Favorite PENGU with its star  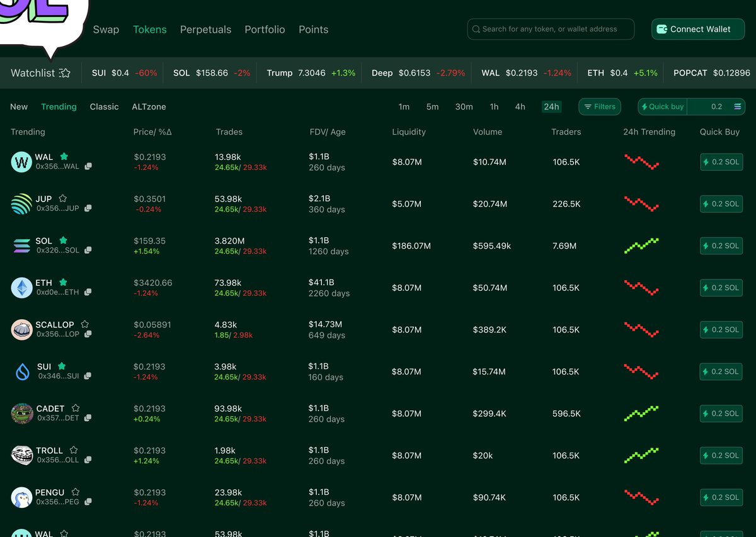click(76, 492)
